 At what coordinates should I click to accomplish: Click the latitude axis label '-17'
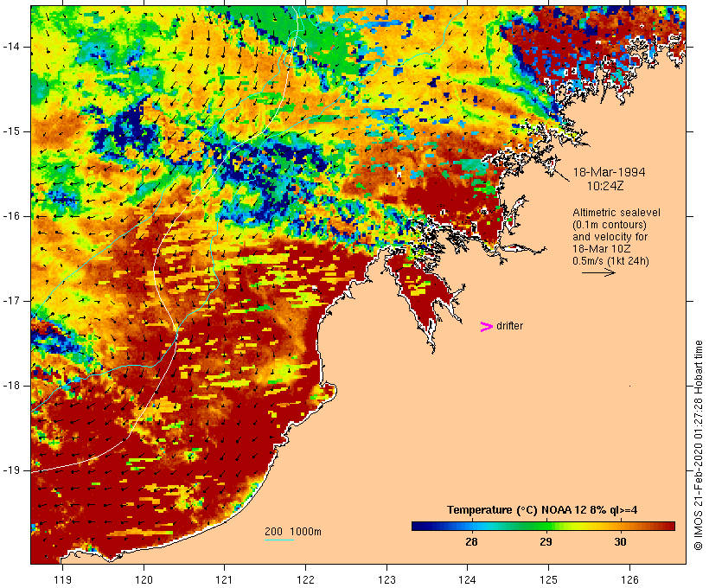pyautogui.click(x=11, y=301)
